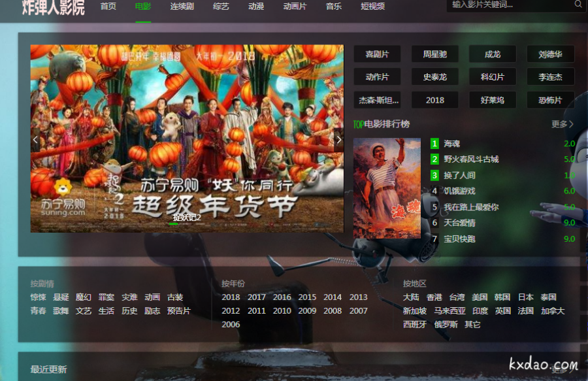588x381 pixels.
Task: Filter by region 香港
Action: (x=434, y=297)
